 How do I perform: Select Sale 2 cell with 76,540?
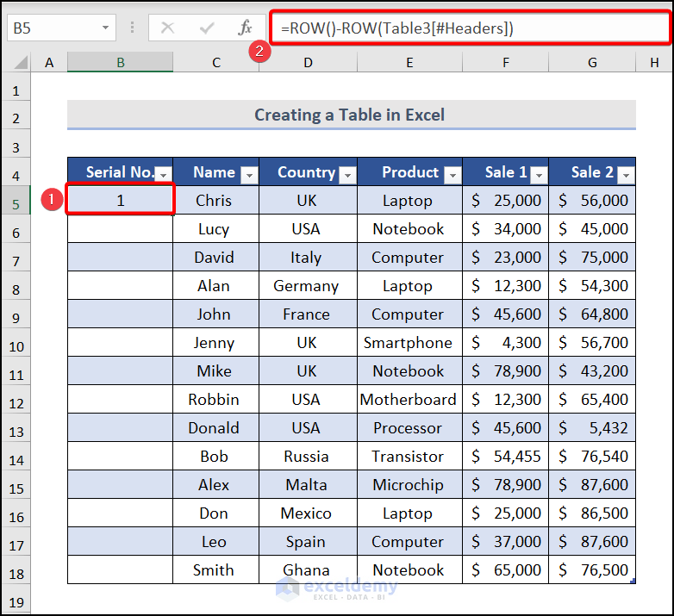tap(592, 456)
